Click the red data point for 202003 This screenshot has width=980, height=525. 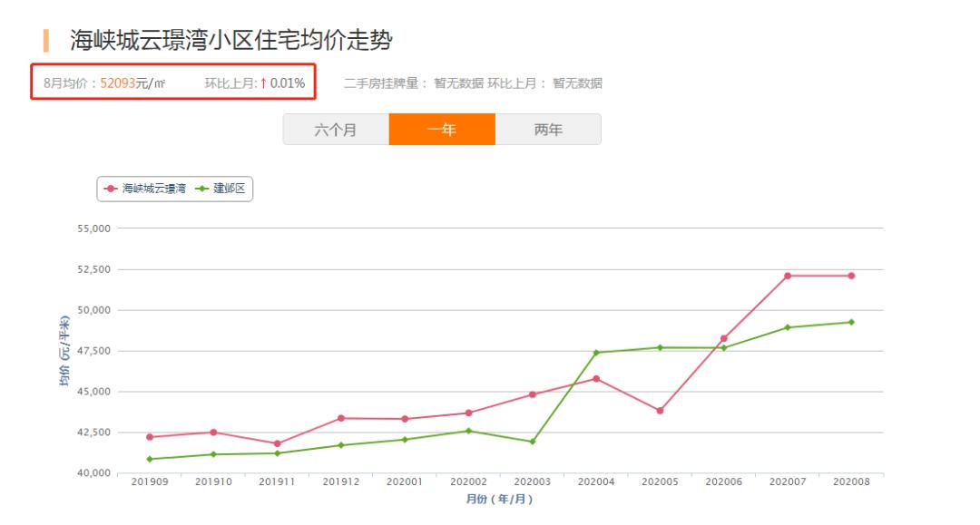point(532,394)
